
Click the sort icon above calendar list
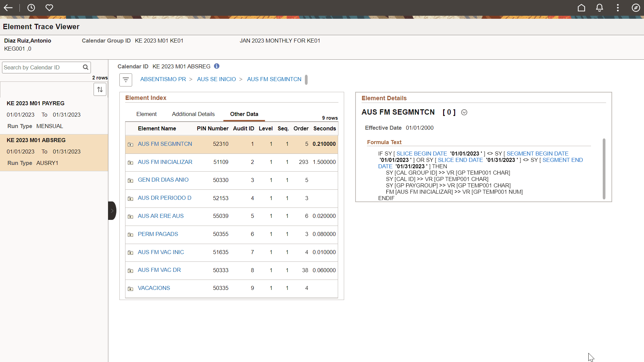(x=100, y=89)
